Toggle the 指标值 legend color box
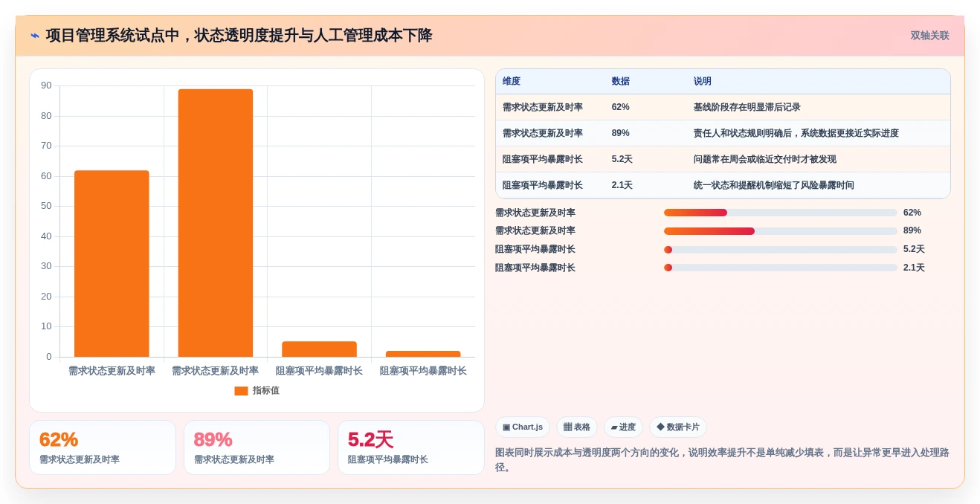This screenshot has width=980, height=504. [x=241, y=391]
